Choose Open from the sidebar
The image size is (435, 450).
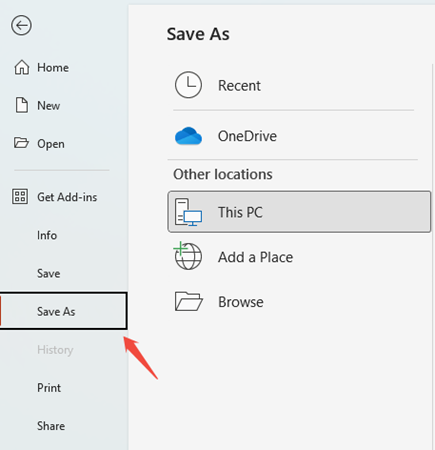coord(51,144)
